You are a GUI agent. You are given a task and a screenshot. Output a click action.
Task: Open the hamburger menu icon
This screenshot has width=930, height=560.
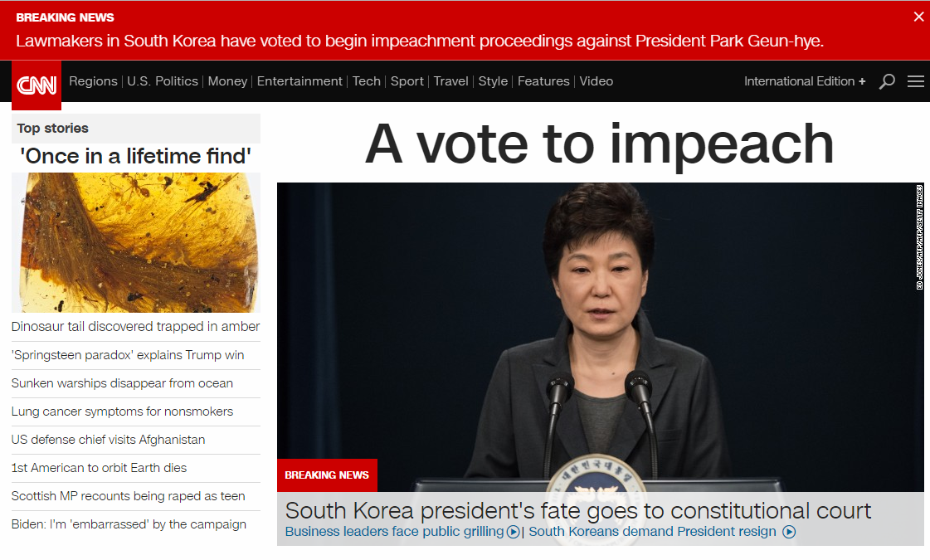[x=916, y=81]
